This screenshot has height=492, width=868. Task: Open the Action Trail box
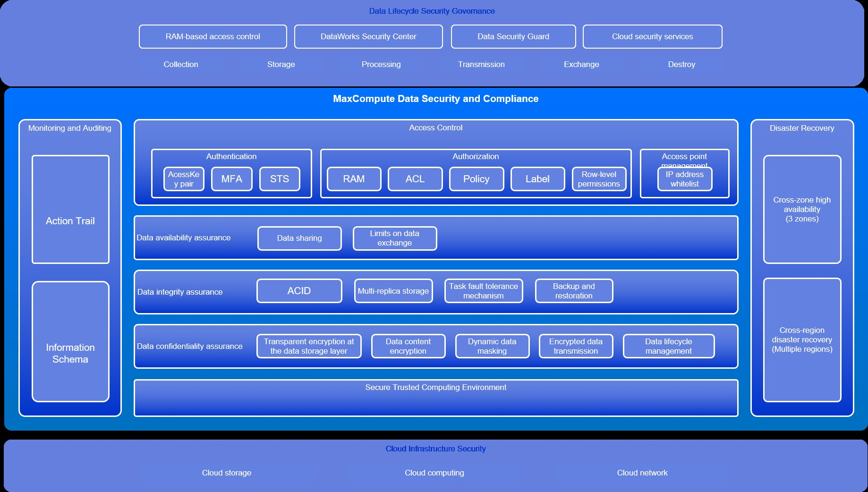[x=70, y=209]
